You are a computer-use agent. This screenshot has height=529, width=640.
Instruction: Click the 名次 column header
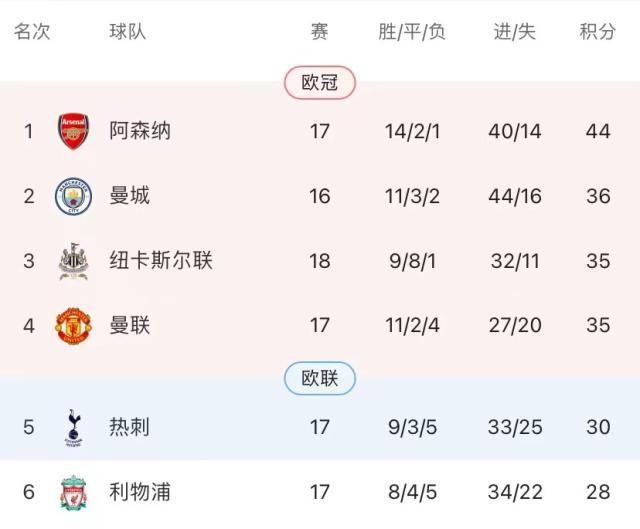(x=32, y=32)
